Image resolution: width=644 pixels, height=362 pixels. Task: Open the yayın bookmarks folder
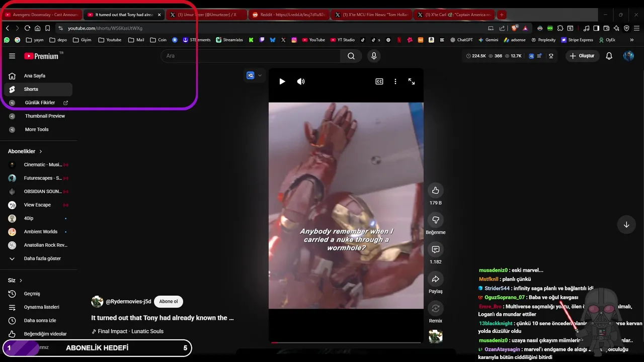35,40
